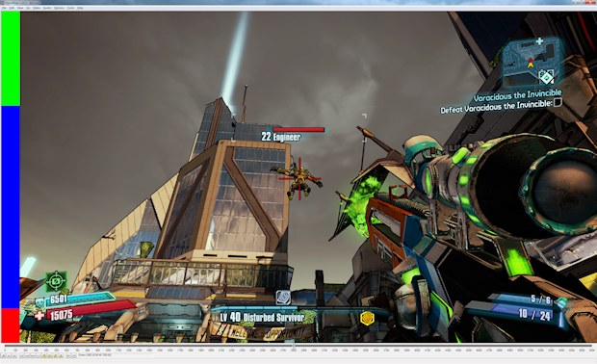Click the green crosshair action skill icon

57,281
